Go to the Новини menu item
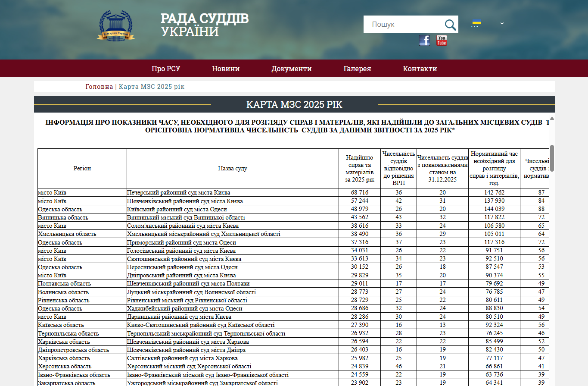 (226, 69)
